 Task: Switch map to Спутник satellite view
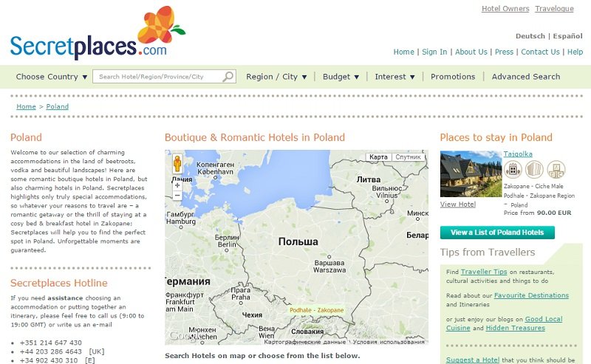[408, 157]
